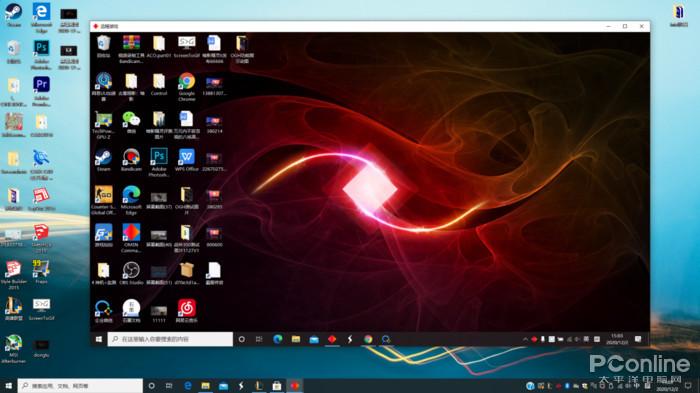Click the OMEN Command Center shortcut
Image resolution: width=700 pixels, height=393 pixels.
[131, 238]
